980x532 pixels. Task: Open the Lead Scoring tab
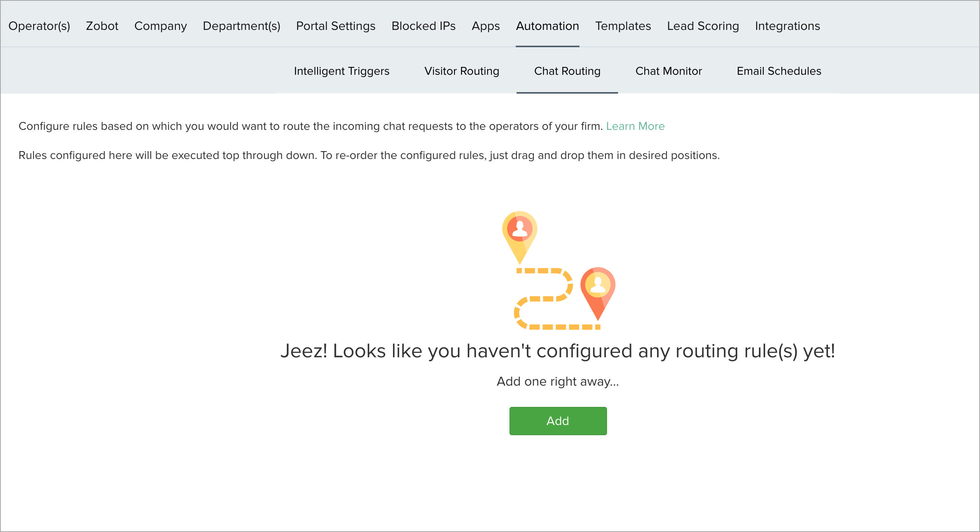[703, 26]
